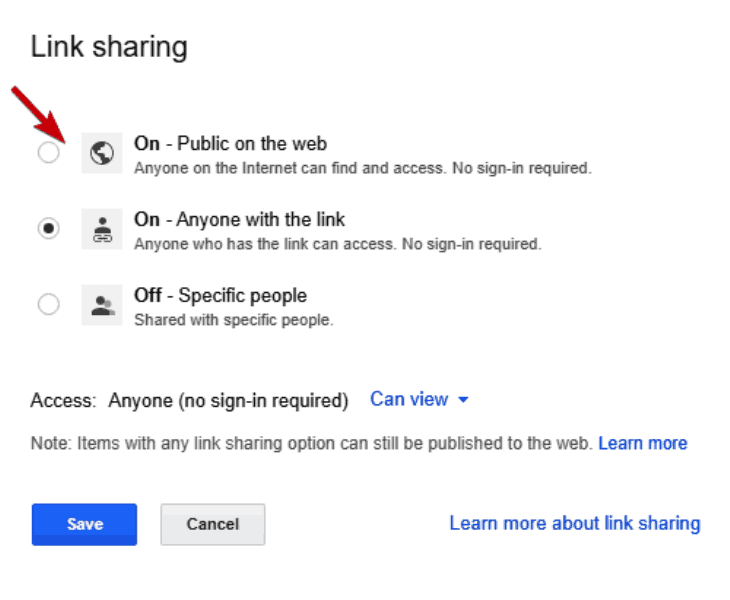Open the Can view permission dropdown
Image resolution: width=730 pixels, height=600 pixels.
(419, 399)
